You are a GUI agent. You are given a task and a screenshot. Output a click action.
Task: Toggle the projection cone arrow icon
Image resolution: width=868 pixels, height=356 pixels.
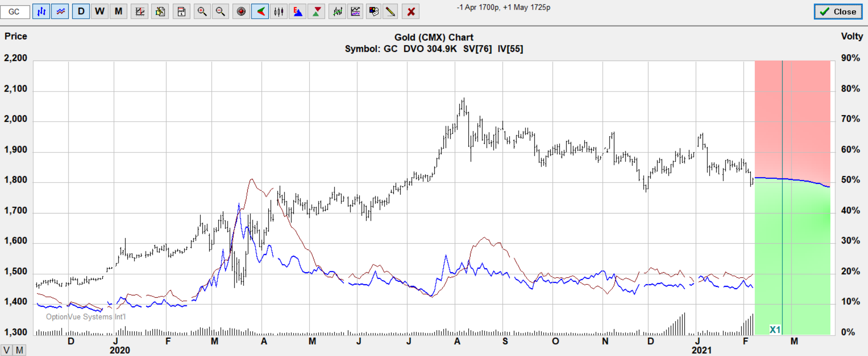(260, 12)
